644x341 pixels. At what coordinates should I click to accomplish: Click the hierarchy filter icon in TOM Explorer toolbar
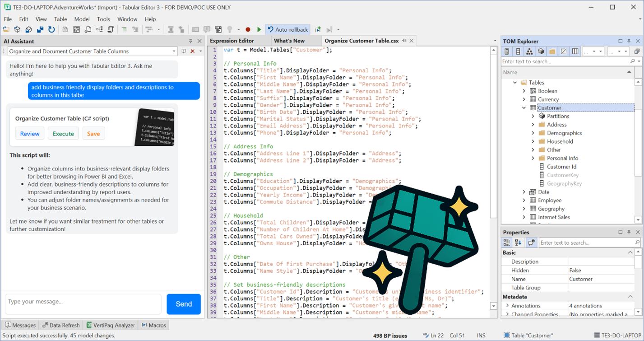click(x=529, y=51)
